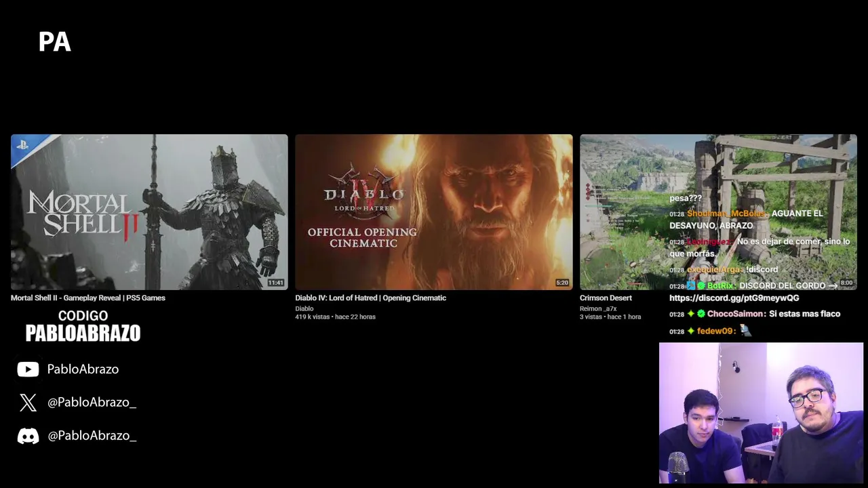
Task: Click the 11:41 duration badge
Action: coord(275,283)
